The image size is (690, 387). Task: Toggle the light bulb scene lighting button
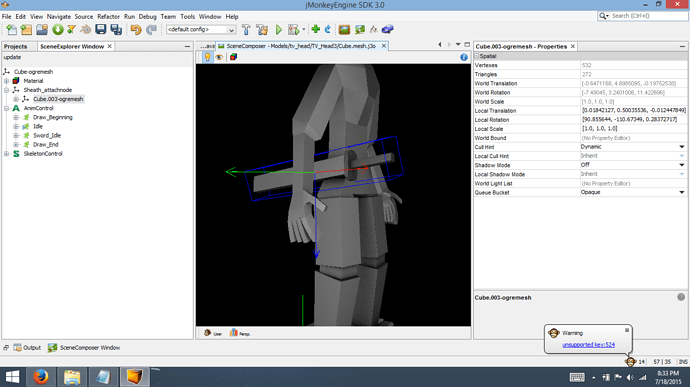pos(207,57)
